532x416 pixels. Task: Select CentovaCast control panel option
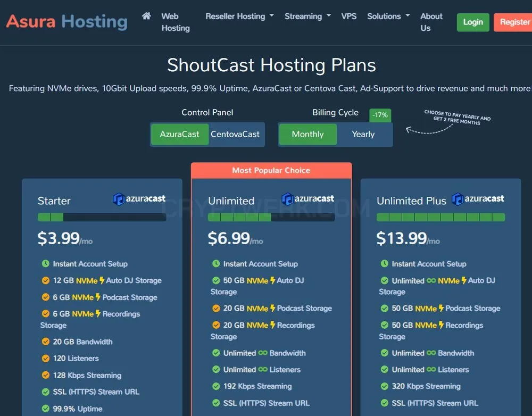[x=235, y=135]
